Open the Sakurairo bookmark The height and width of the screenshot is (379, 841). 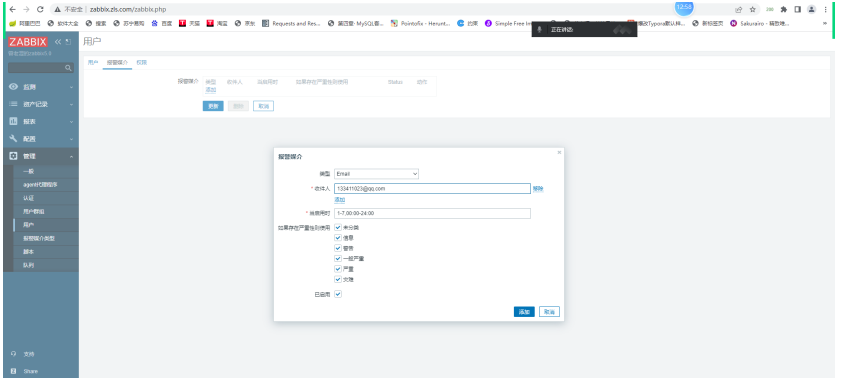(x=759, y=24)
